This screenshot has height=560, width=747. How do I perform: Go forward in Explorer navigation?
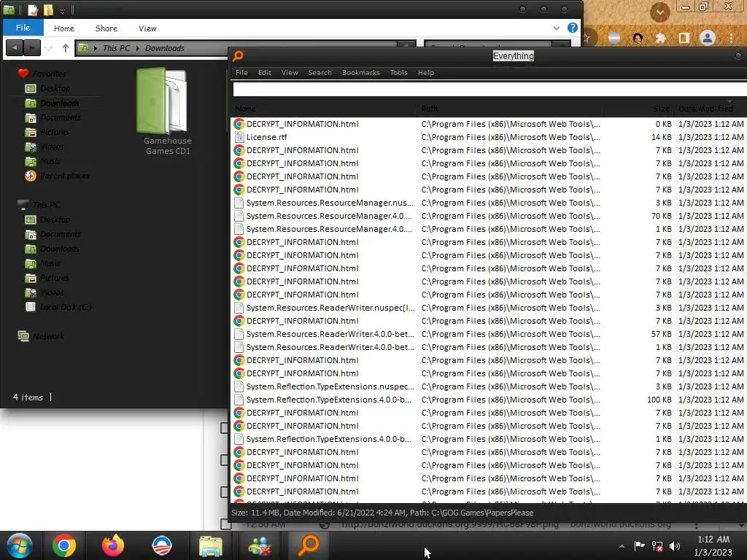click(x=31, y=48)
